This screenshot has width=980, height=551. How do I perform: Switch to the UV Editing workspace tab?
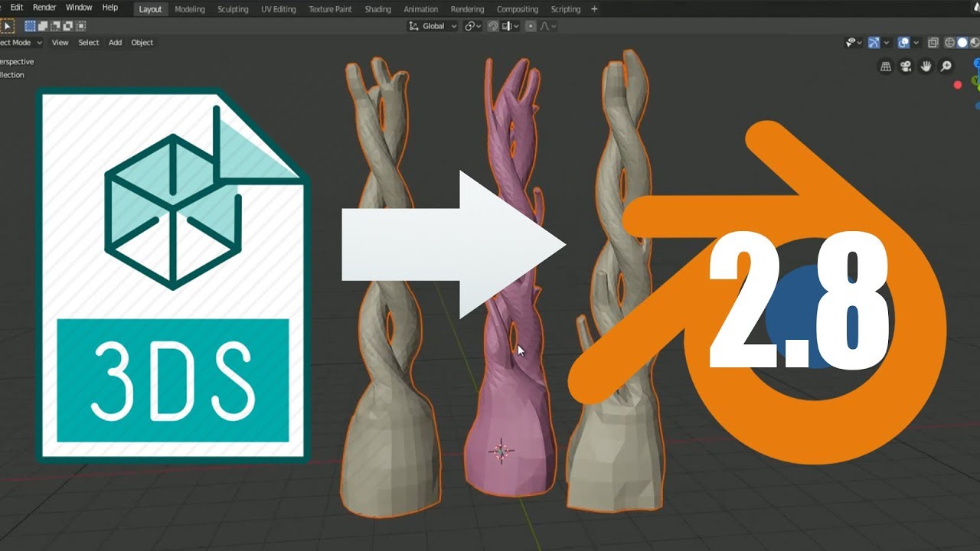[x=279, y=9]
